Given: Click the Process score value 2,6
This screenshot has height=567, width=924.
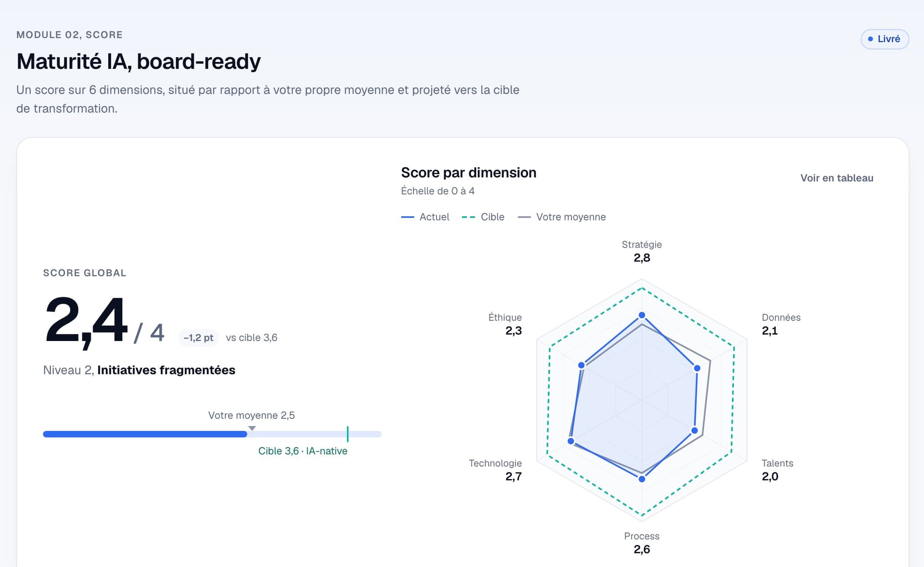Looking at the screenshot, I should coord(642,550).
